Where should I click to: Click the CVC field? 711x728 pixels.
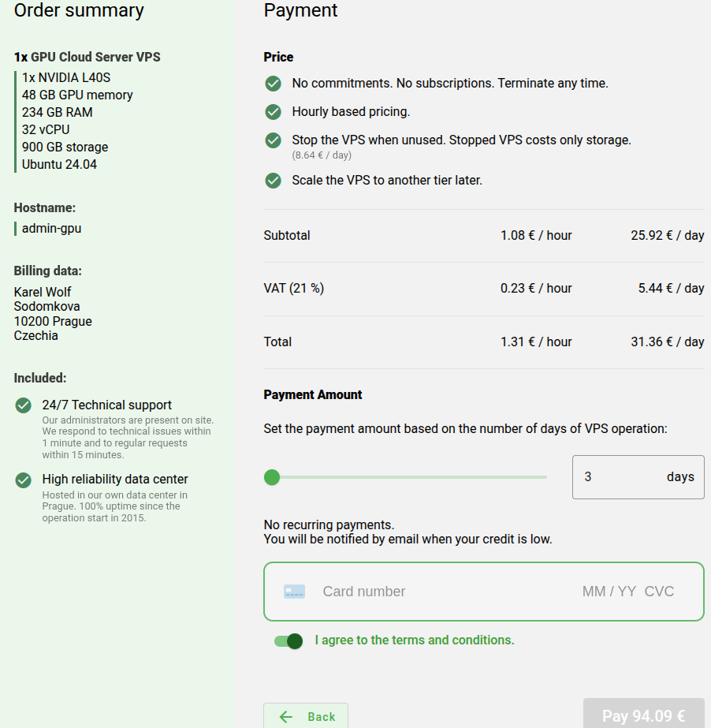pyautogui.click(x=659, y=592)
